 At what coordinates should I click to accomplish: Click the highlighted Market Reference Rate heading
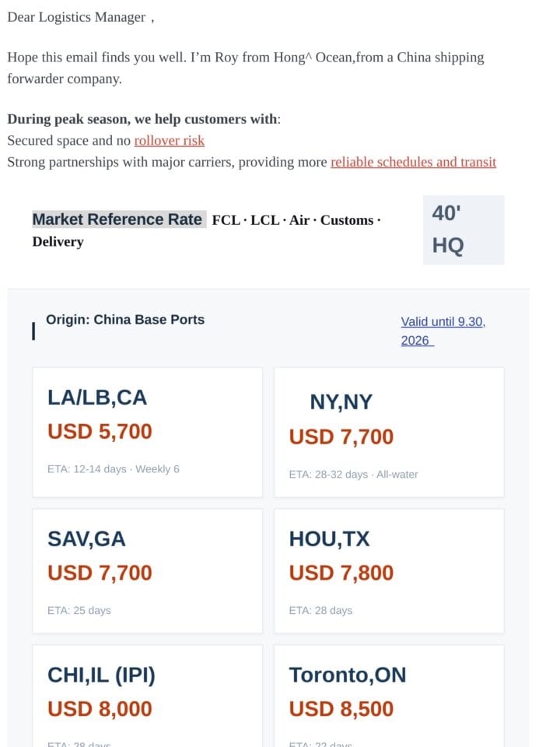(119, 219)
